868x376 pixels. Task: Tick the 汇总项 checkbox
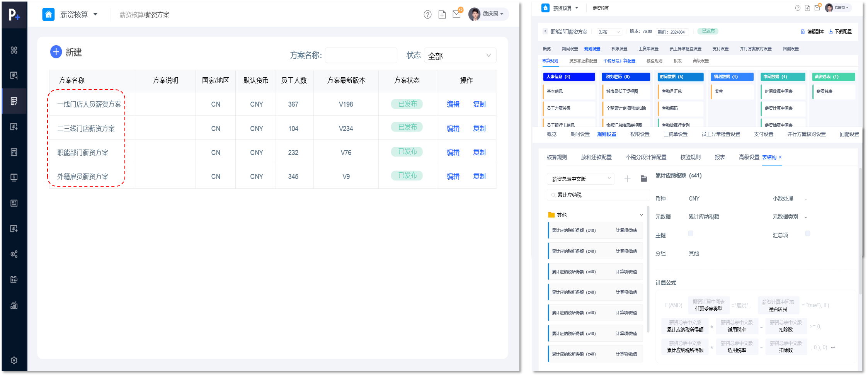coord(807,233)
